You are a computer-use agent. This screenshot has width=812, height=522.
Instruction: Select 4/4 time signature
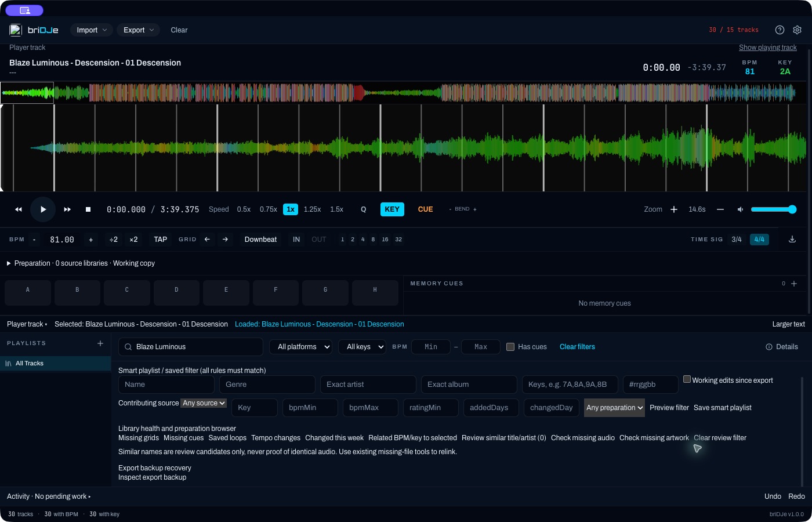(x=759, y=240)
